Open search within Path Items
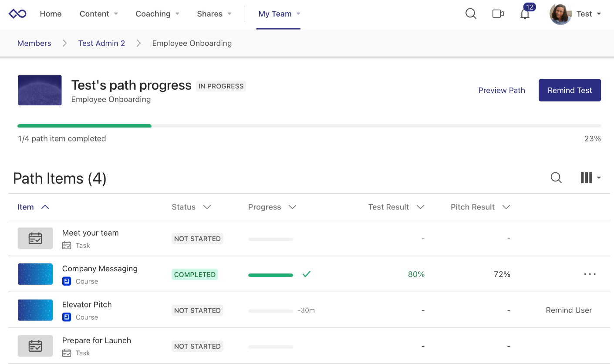This screenshot has height=364, width=614. [x=556, y=178]
